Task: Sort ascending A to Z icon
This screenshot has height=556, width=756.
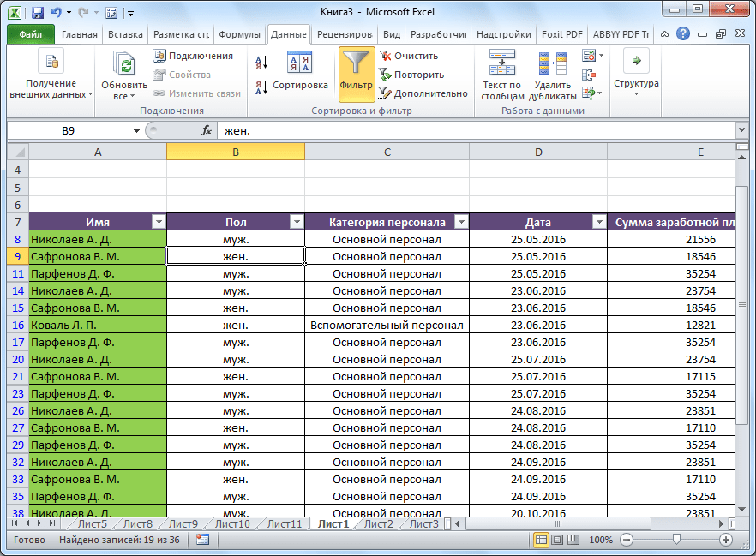Action: (261, 63)
